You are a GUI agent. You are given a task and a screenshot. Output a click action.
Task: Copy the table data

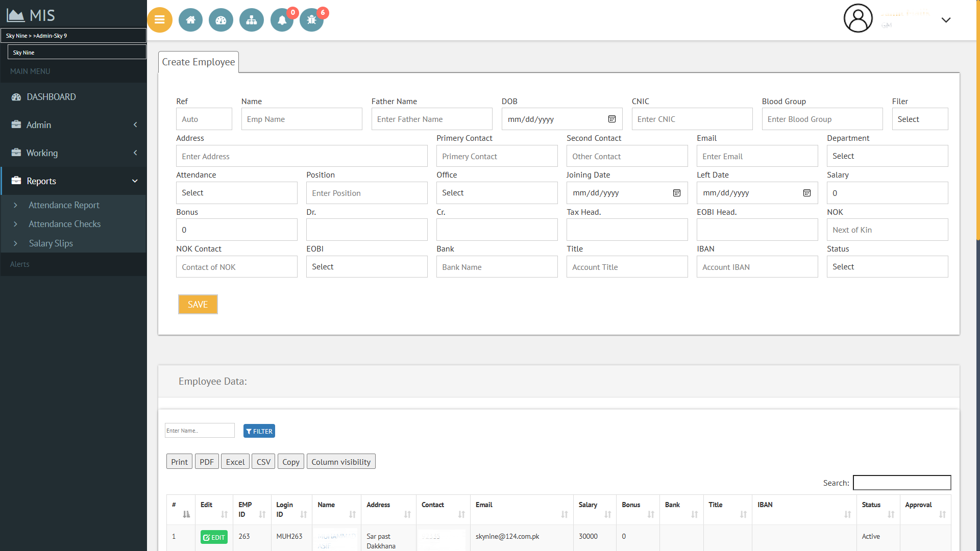(291, 462)
